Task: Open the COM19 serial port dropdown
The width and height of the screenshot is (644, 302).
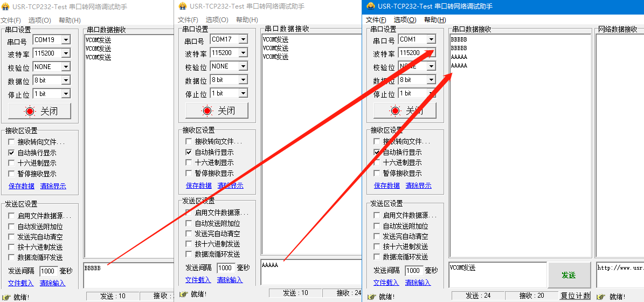Action: click(65, 40)
